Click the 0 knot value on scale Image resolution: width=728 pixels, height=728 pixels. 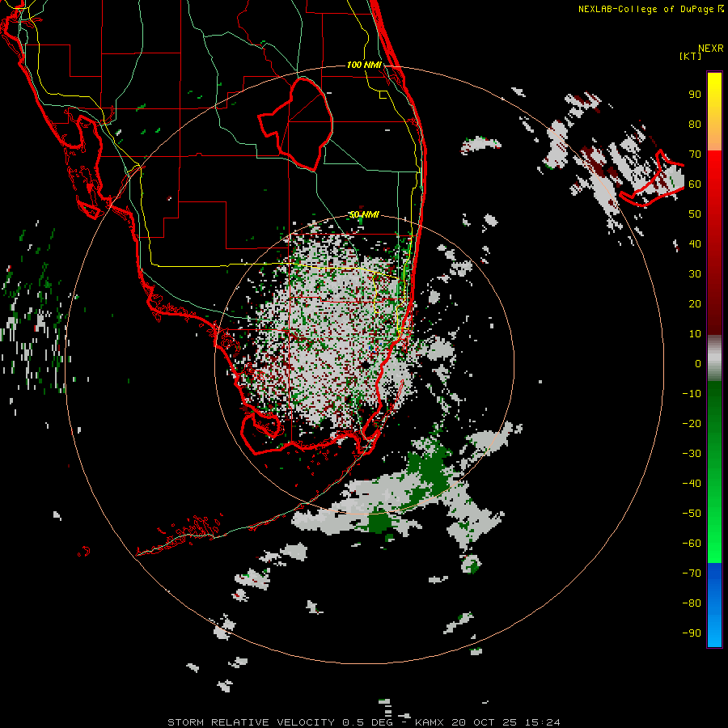[698, 363]
